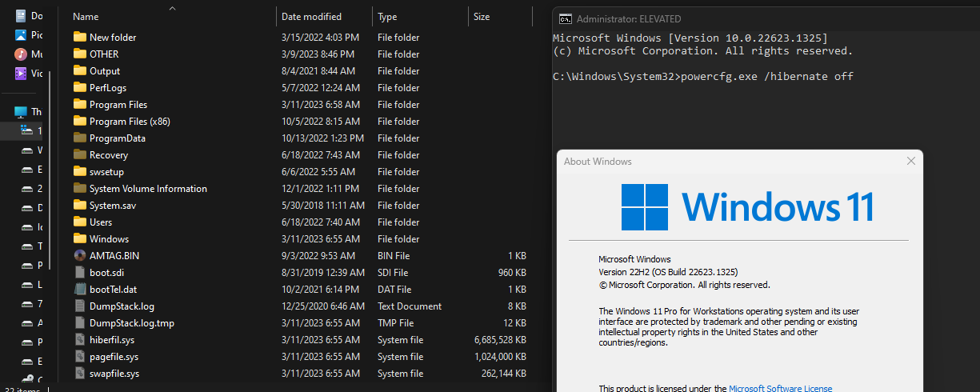Open Music via sidebar music note icon

tap(21, 54)
